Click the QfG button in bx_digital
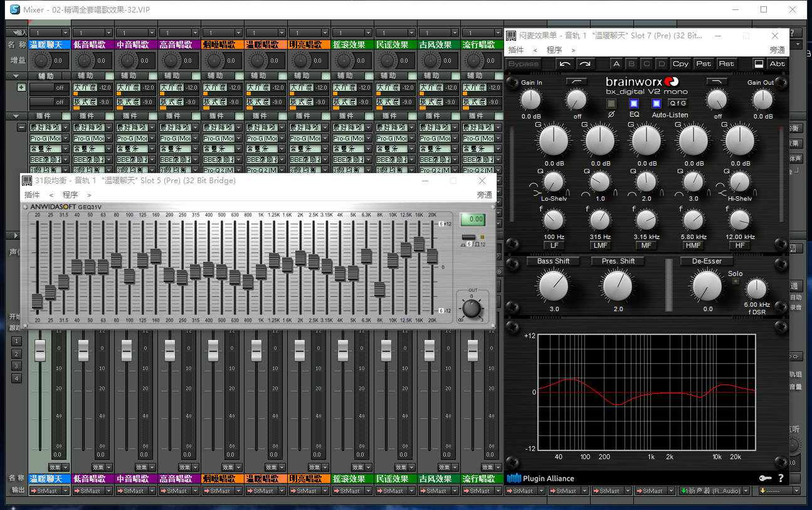Viewport: 812px width, 510px height. point(678,104)
